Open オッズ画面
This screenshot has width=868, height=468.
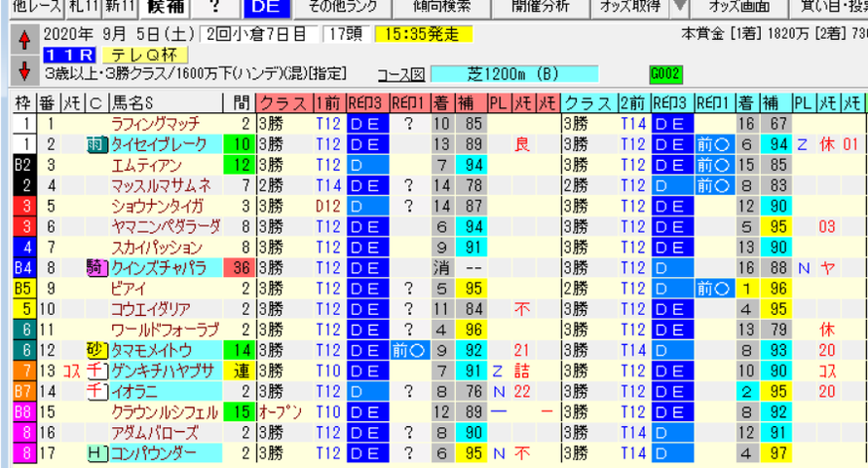pyautogui.click(x=739, y=7)
